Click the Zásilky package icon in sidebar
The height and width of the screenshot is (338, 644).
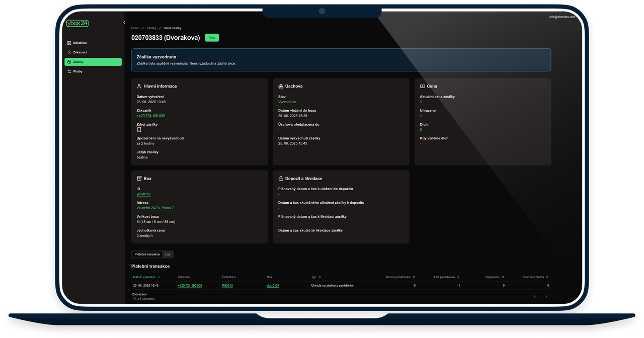69,62
